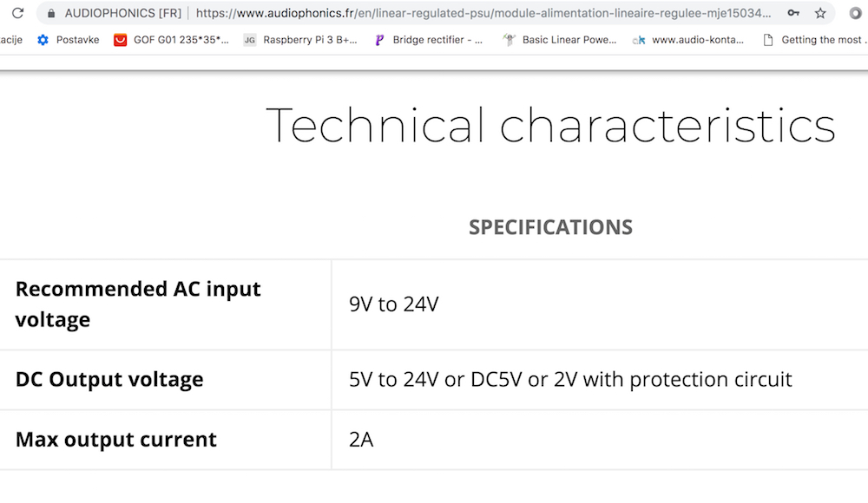Bookmark this page with the star icon
Image resolution: width=868 pixels, height=503 pixels.
[820, 13]
